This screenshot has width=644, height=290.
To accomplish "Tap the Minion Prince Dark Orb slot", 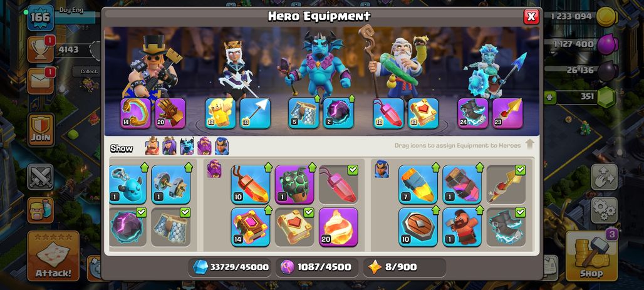I will pos(338,113).
